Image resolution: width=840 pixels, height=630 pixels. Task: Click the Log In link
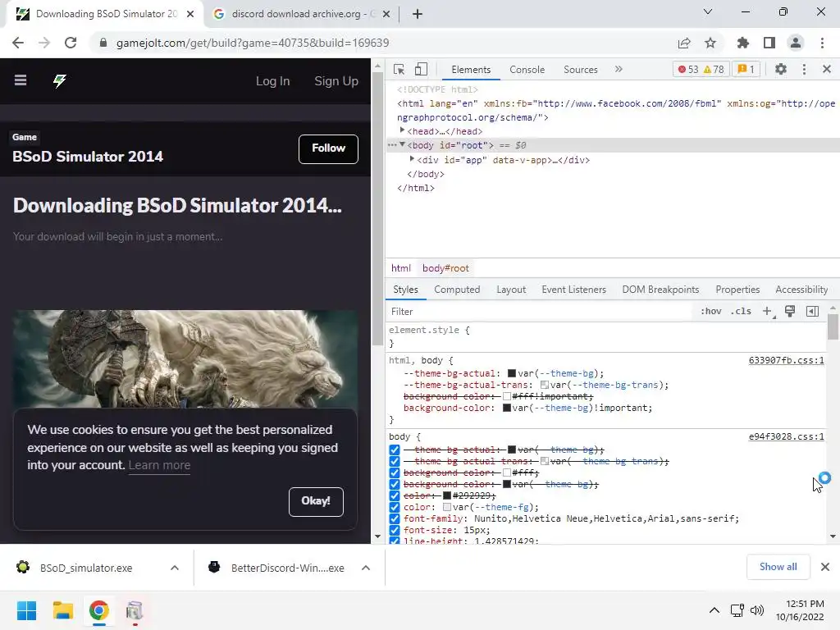tap(272, 81)
